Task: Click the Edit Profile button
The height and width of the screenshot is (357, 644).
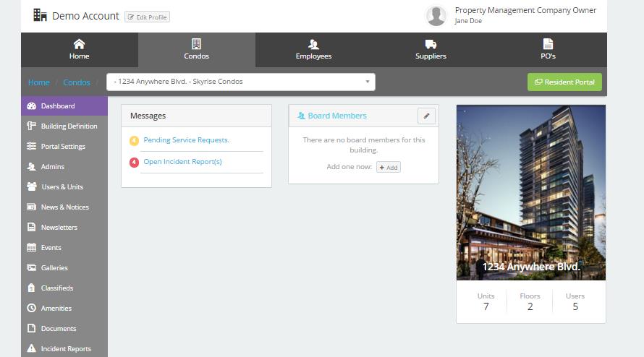Action: pyautogui.click(x=148, y=17)
